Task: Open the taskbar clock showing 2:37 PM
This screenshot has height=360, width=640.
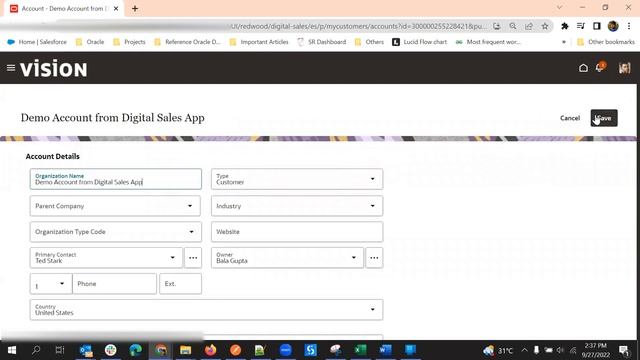Action: (x=596, y=350)
